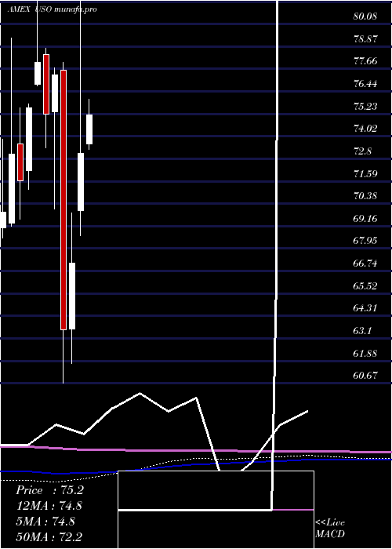Select the 69.16 price axis label
Viewport: 392px width, 549px height.
365,219
